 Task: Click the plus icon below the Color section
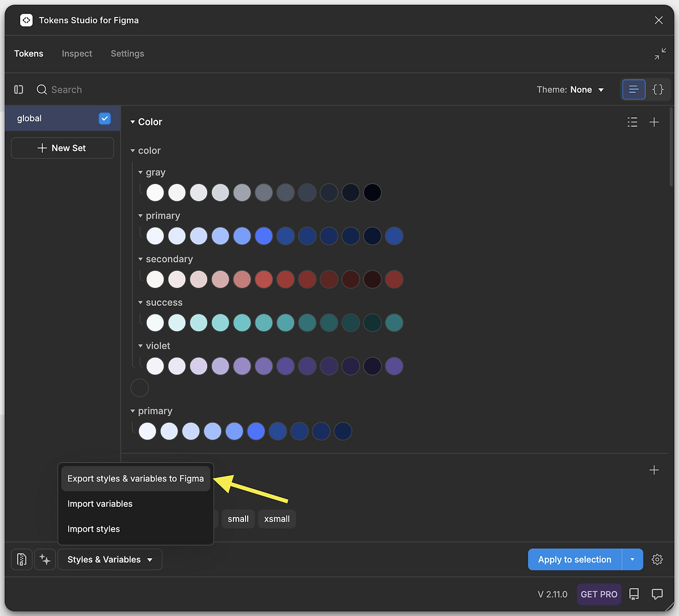654,470
